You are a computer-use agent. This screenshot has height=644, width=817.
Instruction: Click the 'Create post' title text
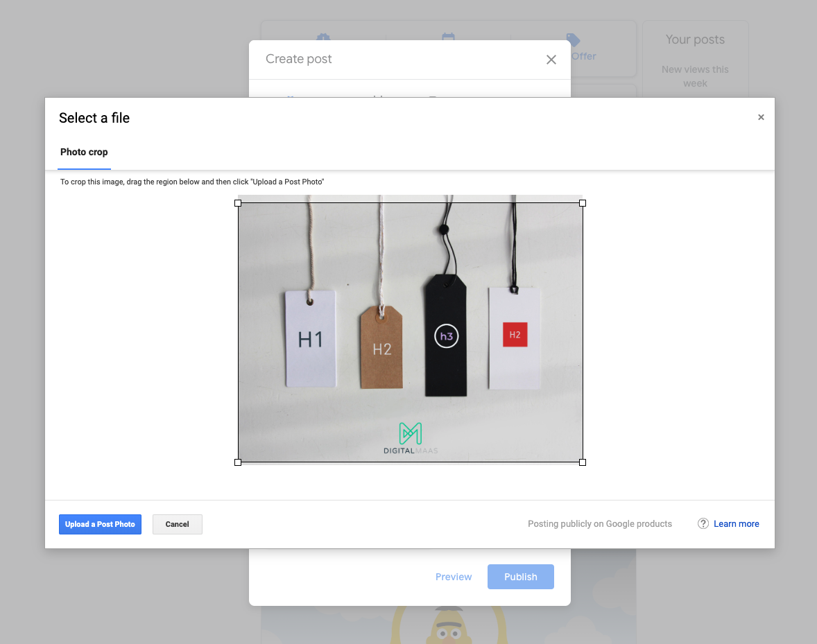[x=298, y=59]
